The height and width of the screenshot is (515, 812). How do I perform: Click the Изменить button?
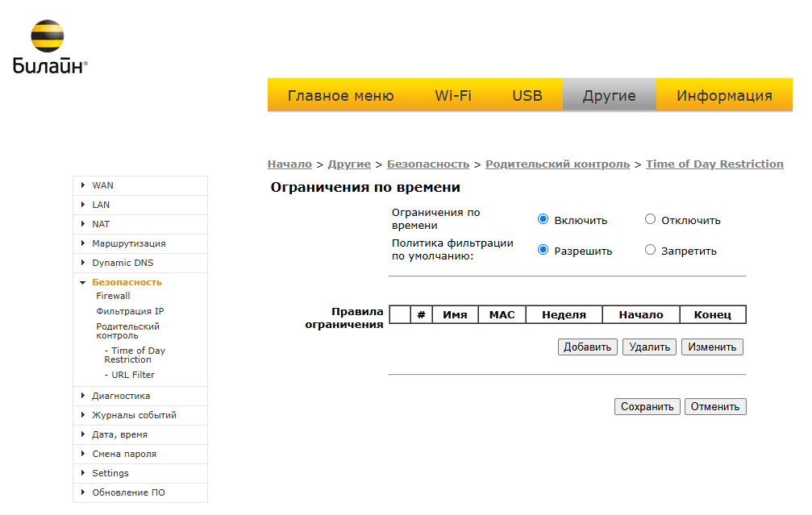click(x=712, y=347)
